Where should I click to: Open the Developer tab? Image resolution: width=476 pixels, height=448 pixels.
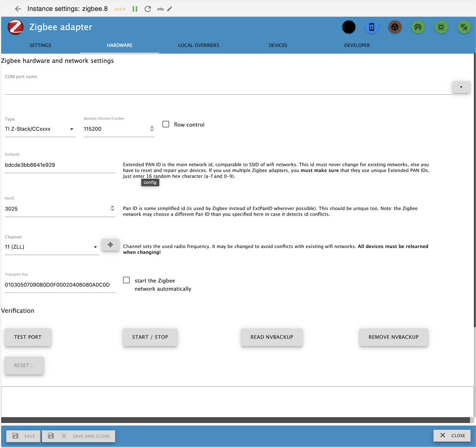click(357, 45)
